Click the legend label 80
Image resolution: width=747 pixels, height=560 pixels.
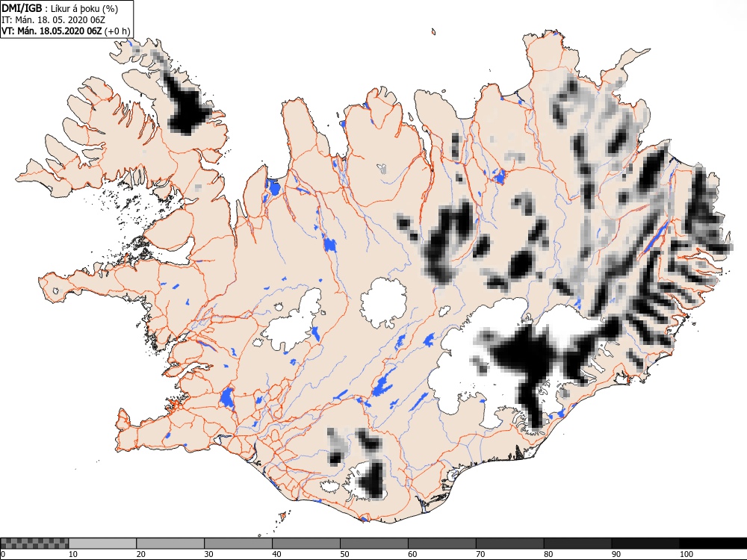click(x=548, y=554)
